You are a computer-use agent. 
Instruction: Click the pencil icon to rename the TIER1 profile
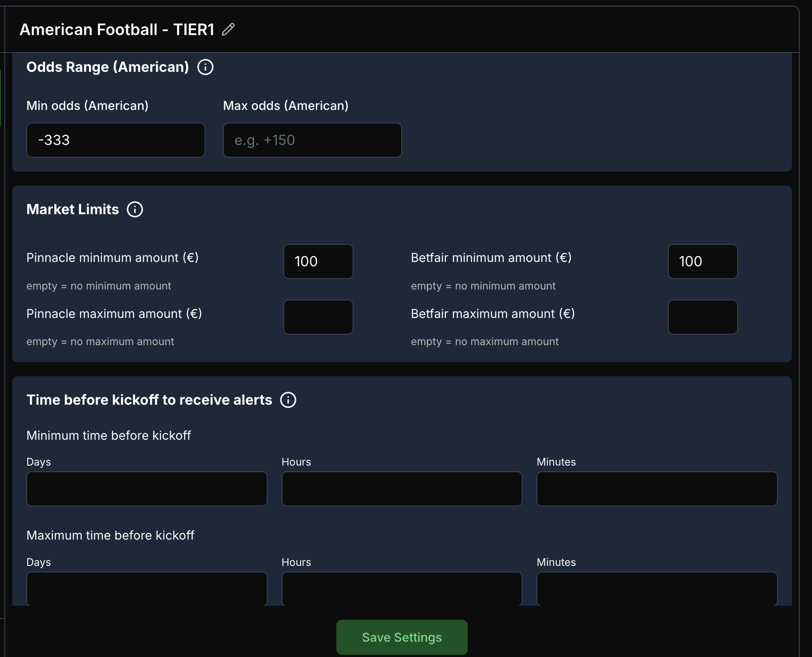(x=228, y=30)
